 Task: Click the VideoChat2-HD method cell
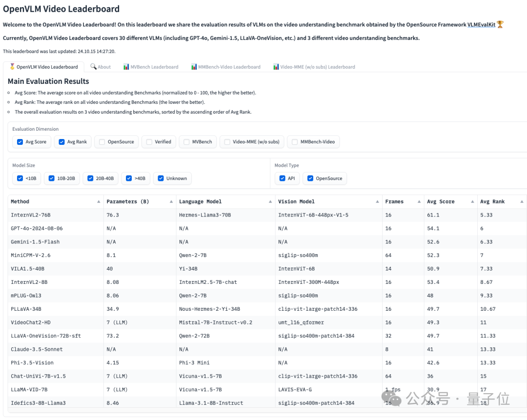56,322
